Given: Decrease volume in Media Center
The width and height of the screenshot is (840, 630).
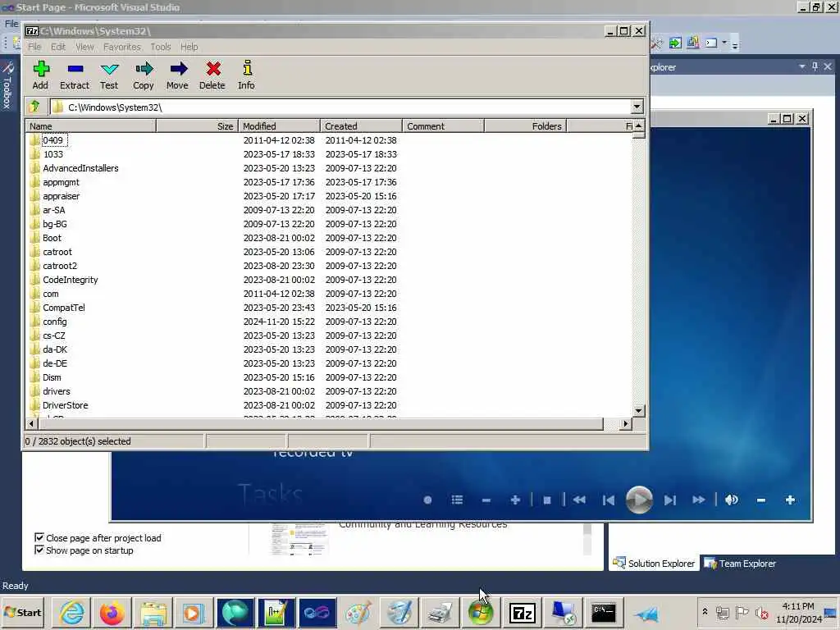Looking at the screenshot, I should point(760,500).
